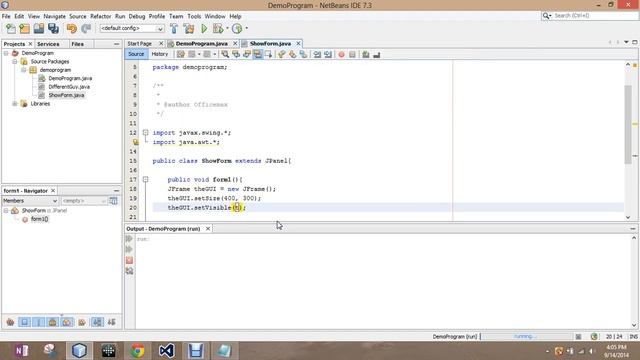Click the Toggle Bookmark editor icon

(x=304, y=54)
